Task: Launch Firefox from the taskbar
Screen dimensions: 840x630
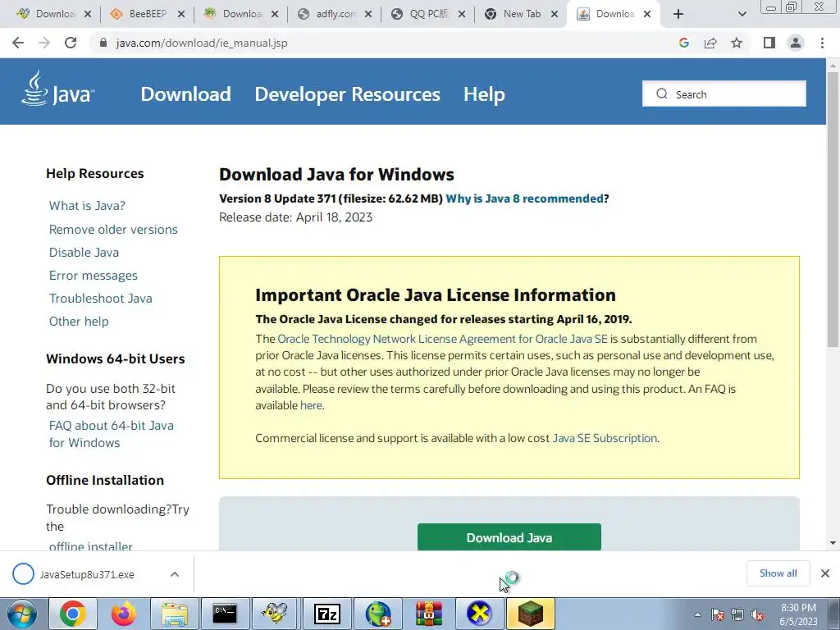Action: (x=123, y=614)
